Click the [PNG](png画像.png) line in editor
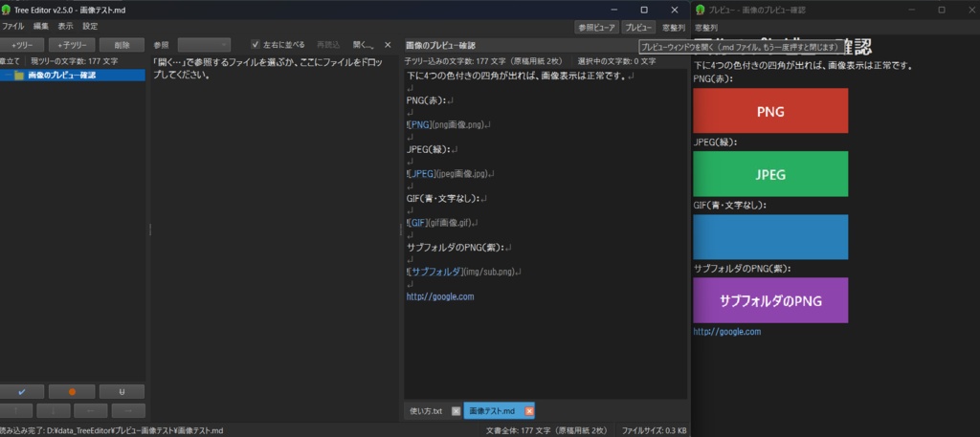Image resolution: width=980 pixels, height=437 pixels. click(449, 125)
